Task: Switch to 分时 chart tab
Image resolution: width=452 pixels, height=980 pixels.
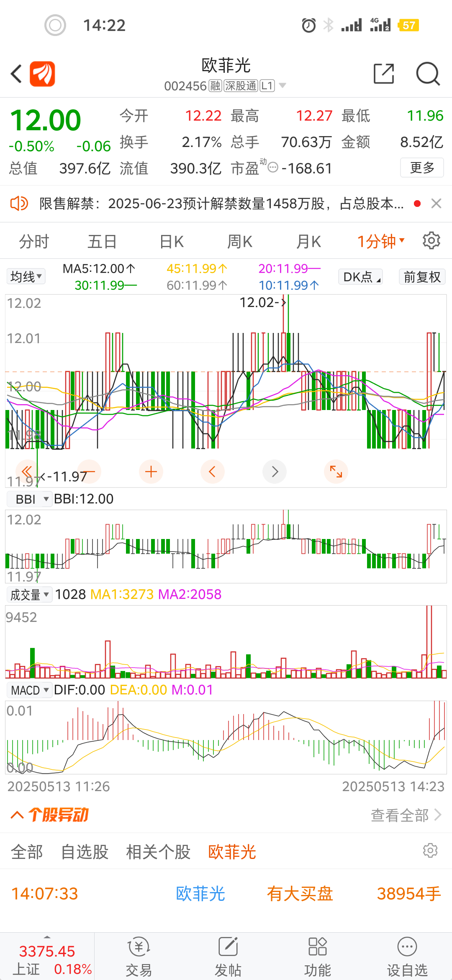Action: coord(34,242)
